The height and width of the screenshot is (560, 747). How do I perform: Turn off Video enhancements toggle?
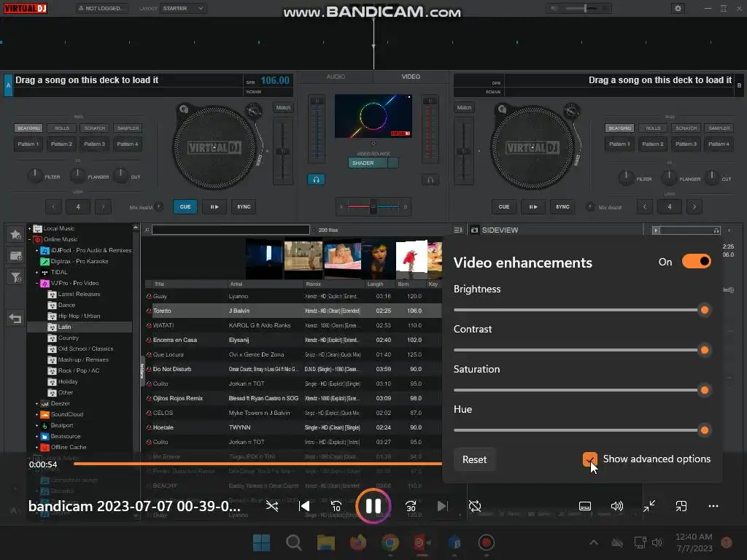click(x=696, y=262)
